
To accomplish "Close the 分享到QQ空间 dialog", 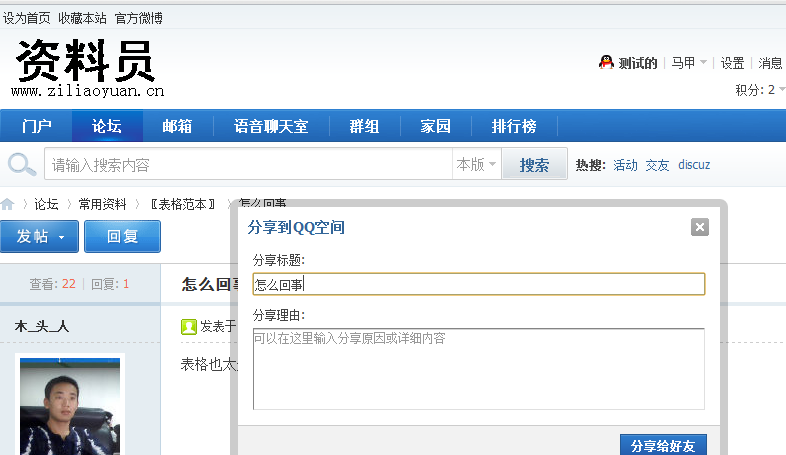I will point(700,227).
